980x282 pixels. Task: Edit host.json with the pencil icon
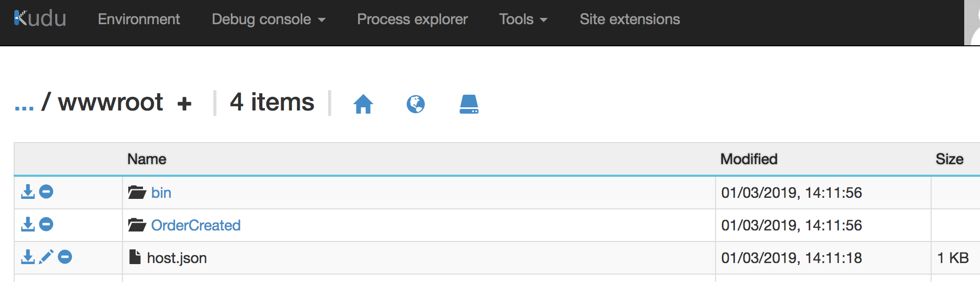pyautogui.click(x=46, y=257)
